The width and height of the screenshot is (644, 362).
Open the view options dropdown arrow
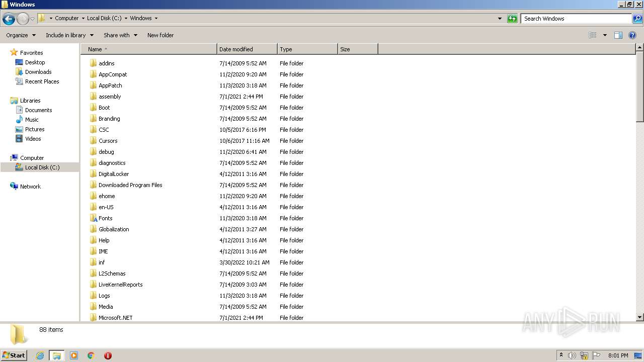(605, 35)
